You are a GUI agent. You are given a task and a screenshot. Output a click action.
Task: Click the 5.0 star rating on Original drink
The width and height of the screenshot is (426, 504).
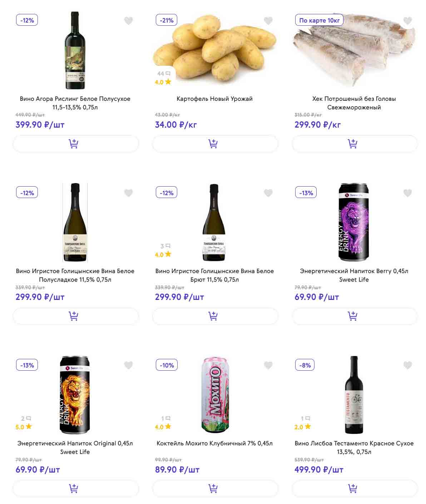tap(24, 427)
